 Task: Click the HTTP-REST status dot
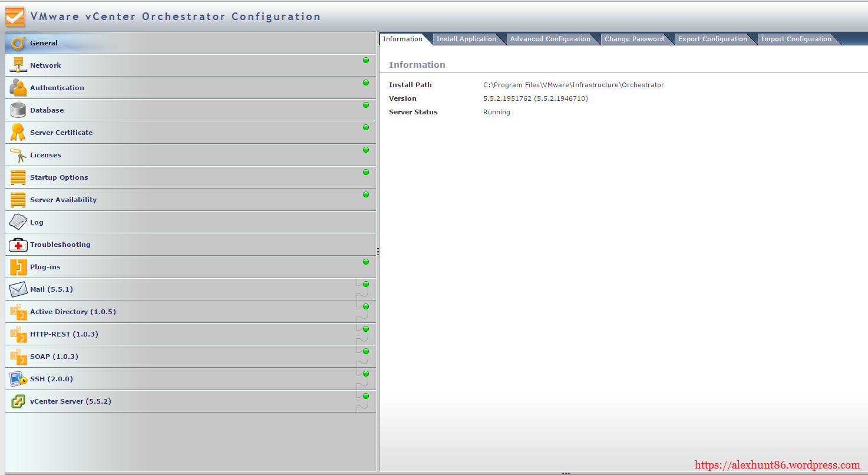tap(366, 329)
